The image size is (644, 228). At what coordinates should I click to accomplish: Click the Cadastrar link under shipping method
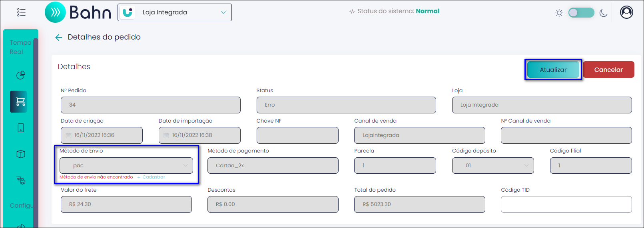(x=154, y=177)
